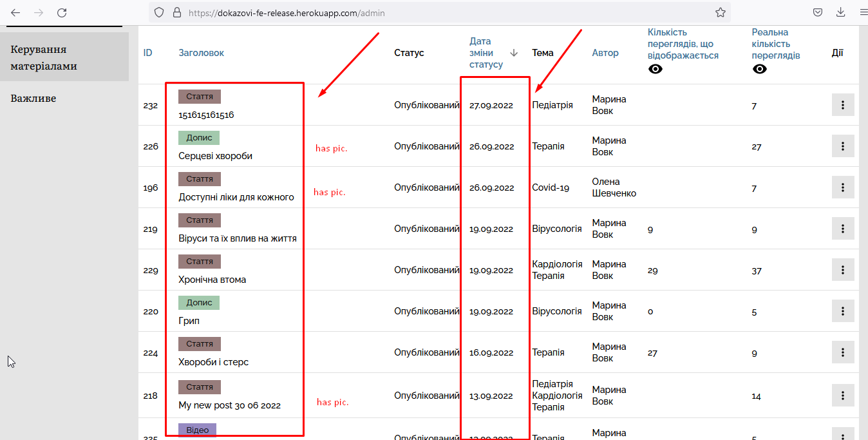Open the browser hamburger menu

click(863, 12)
